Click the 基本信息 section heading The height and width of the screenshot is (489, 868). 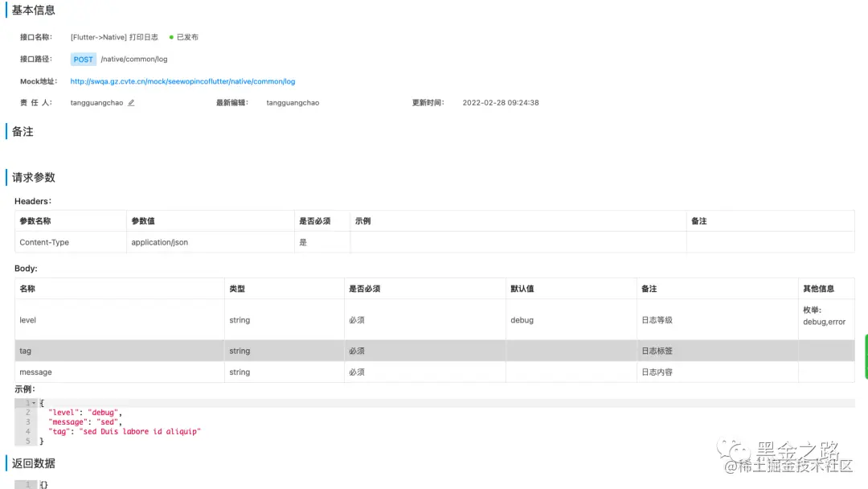click(x=33, y=10)
